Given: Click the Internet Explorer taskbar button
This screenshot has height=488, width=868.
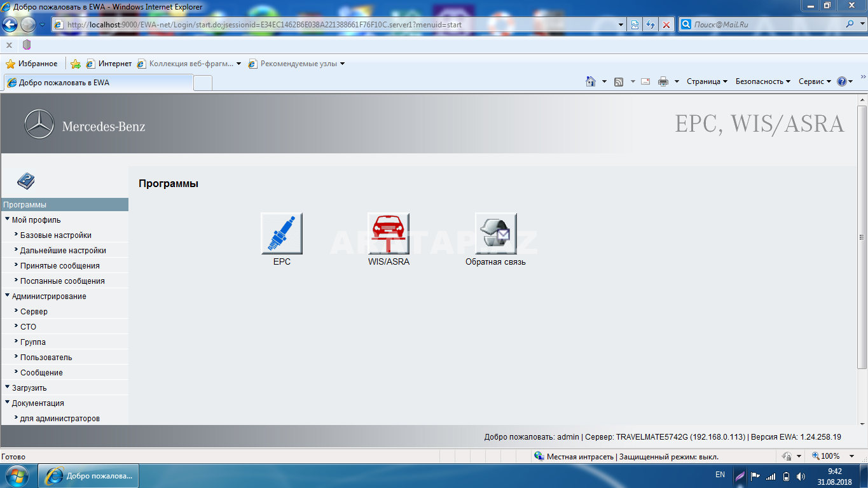Looking at the screenshot, I should [90, 476].
